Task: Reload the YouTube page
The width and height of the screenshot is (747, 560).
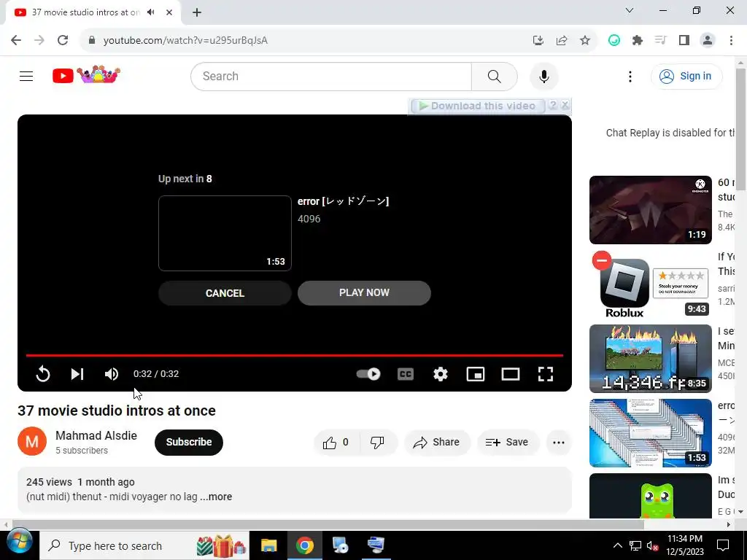Action: 63,40
